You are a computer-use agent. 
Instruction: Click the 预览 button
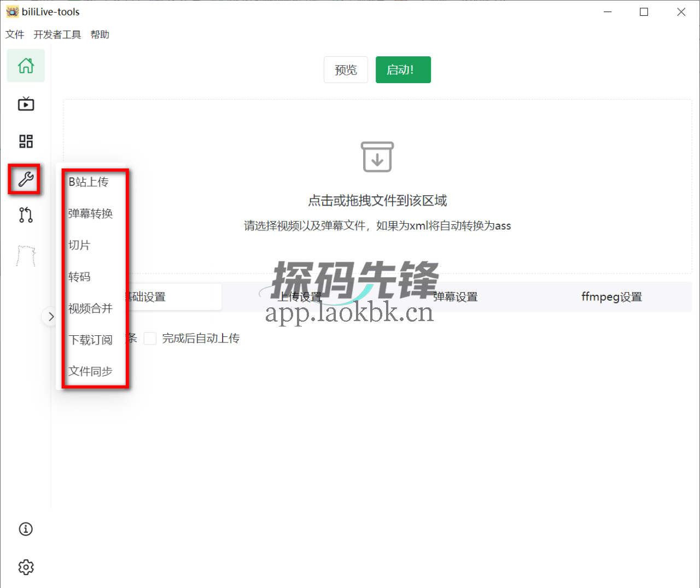point(346,70)
